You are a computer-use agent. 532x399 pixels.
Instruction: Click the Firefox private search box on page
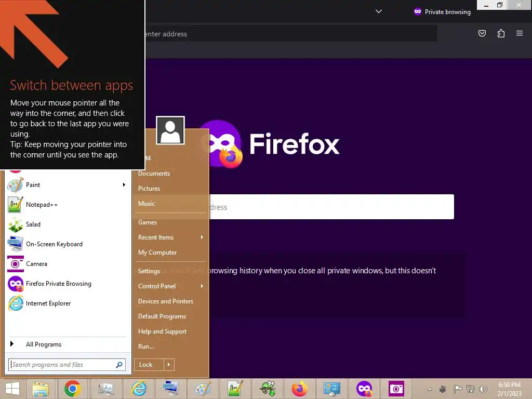tap(331, 207)
